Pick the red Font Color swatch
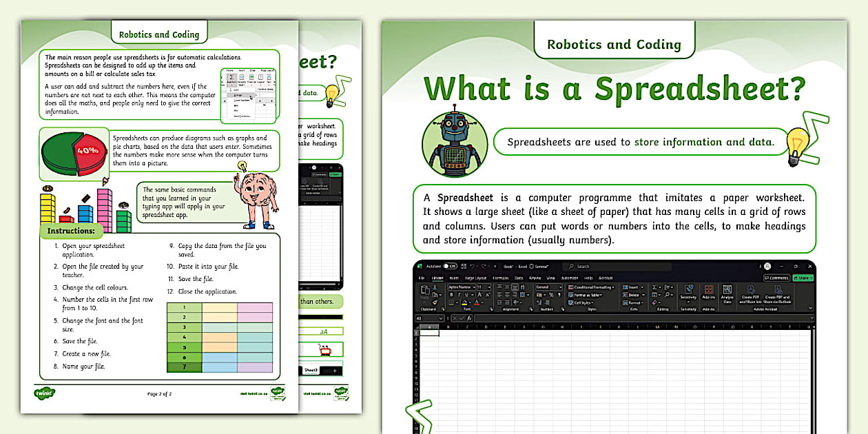The image size is (868, 434). click(476, 303)
